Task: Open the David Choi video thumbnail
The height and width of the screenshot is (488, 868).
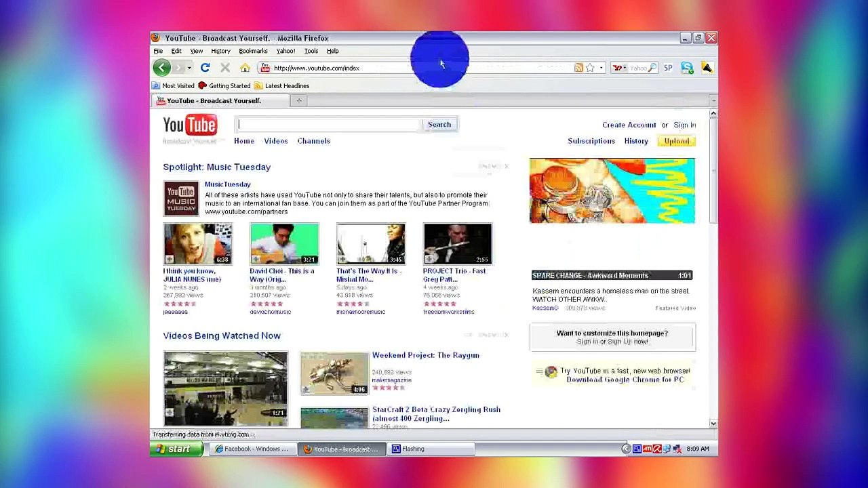Action: 284,243
